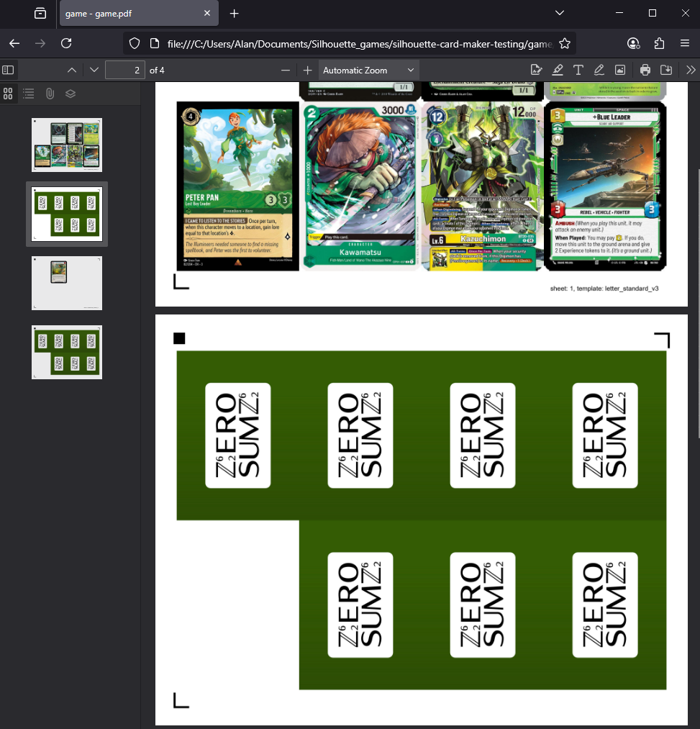This screenshot has height=729, width=700.
Task: Open page 1 thumbnail
Action: [67, 145]
